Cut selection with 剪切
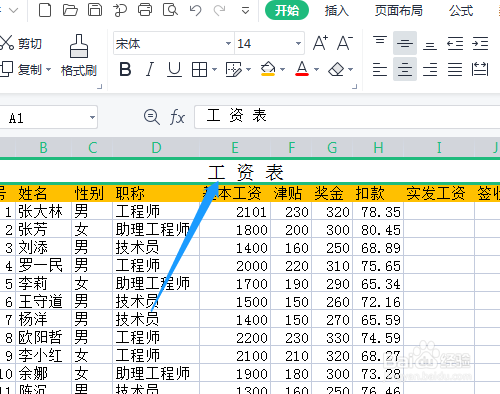This screenshot has width=500, height=394. [21, 43]
